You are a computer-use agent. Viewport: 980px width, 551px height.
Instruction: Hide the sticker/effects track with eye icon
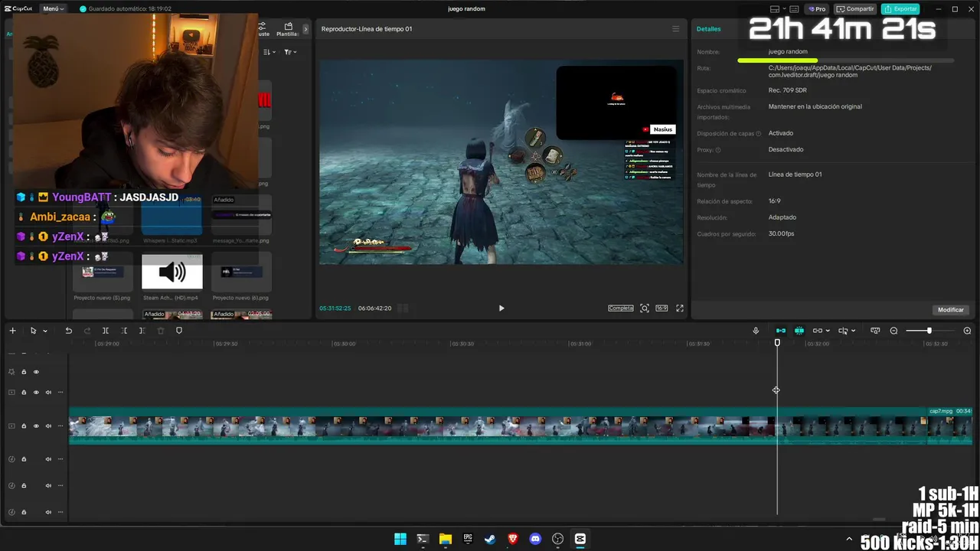(x=36, y=372)
